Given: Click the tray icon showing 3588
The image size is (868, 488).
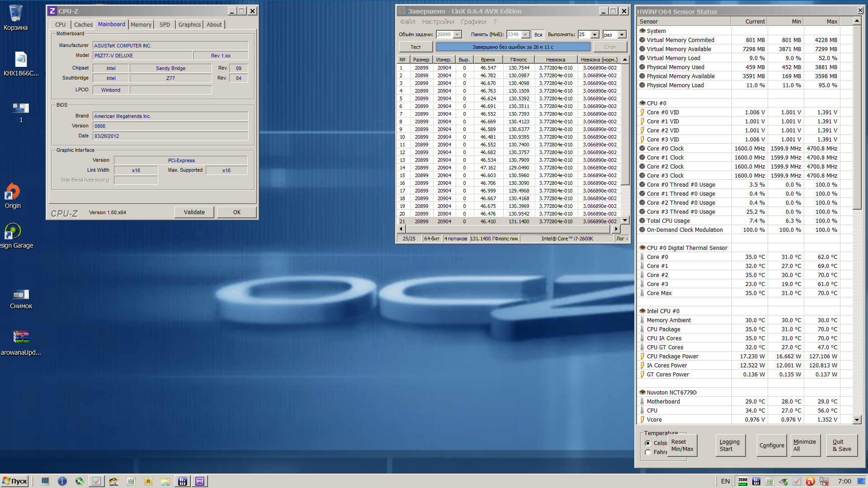Looking at the screenshot, I should (742, 481).
